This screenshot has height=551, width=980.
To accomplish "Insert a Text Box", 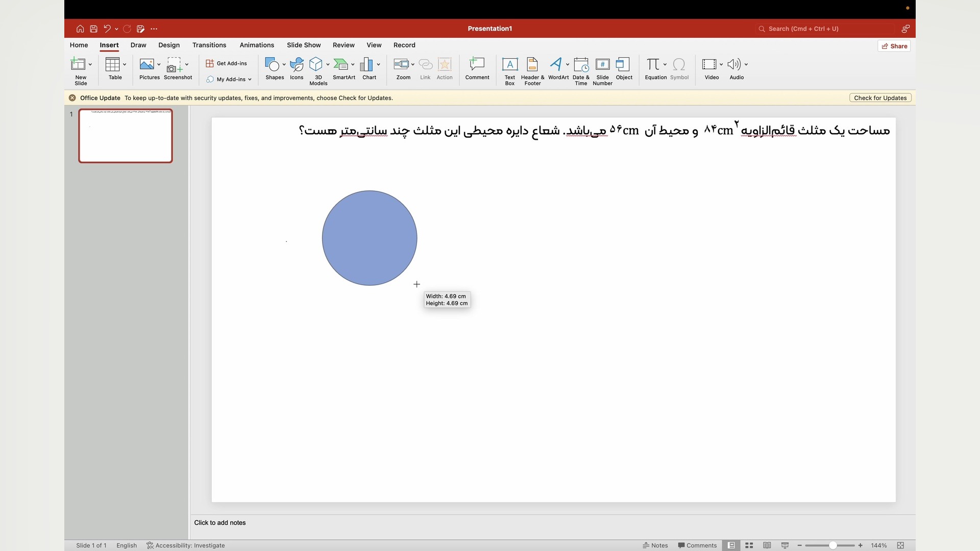I will tap(509, 70).
